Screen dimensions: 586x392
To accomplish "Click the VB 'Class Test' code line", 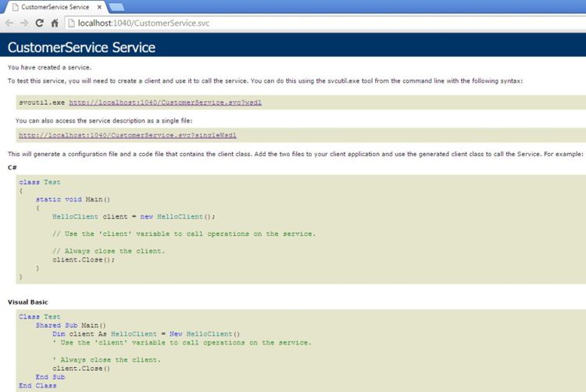I will click(40, 316).
